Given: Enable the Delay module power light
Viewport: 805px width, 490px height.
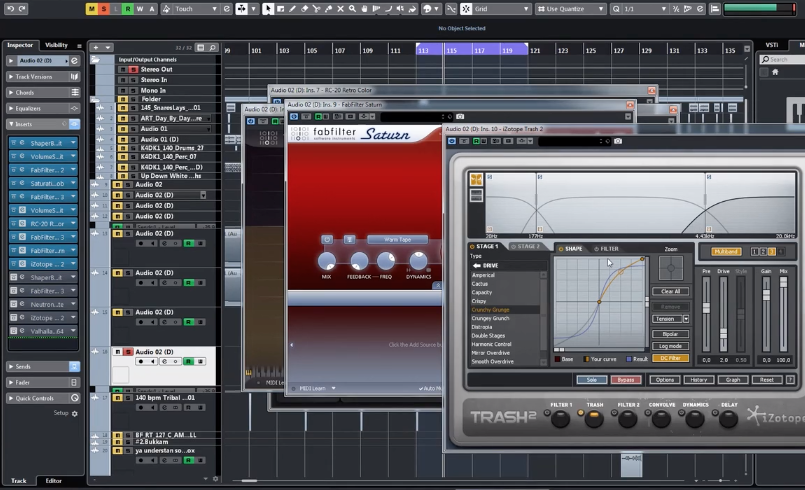Looking at the screenshot, I should (715, 412).
